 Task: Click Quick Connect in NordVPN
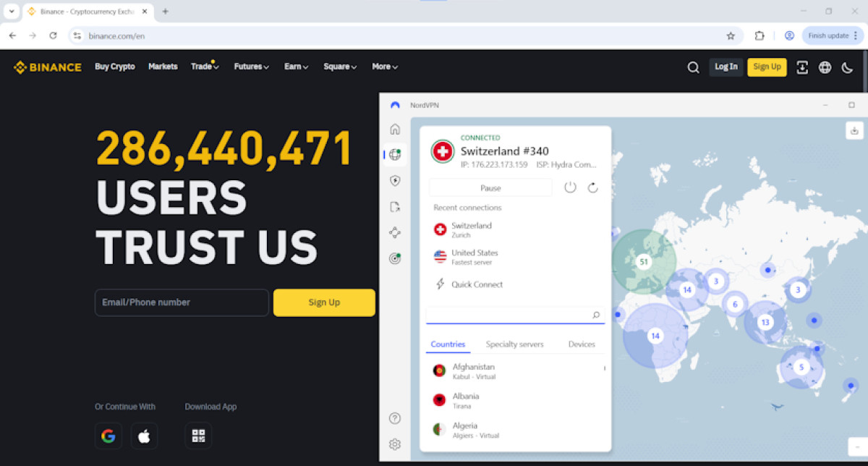[477, 284]
